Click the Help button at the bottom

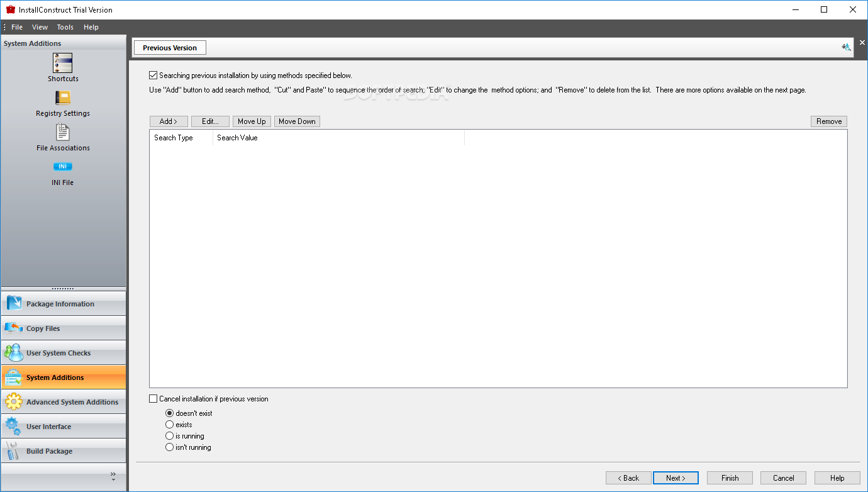pyautogui.click(x=837, y=478)
